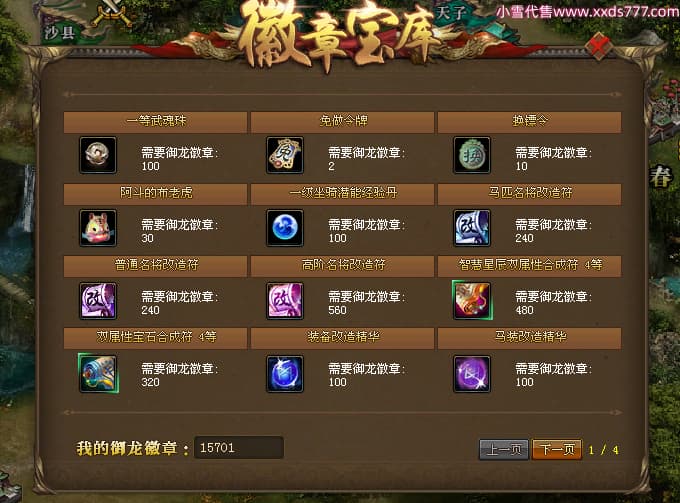Click the 一等武魂珠 title bar
This screenshot has width=680, height=503.
pos(155,122)
